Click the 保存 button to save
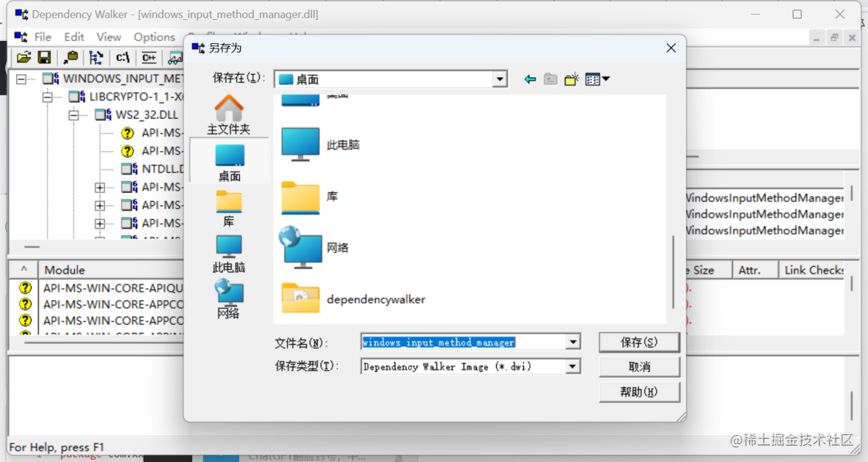Viewport: 868px width, 462px height. 639,342
